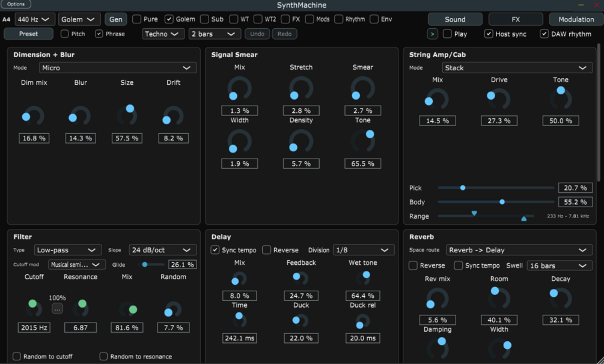Enable the Rhythm checkbox
Viewport: 604px width, 364px height.
(338, 19)
